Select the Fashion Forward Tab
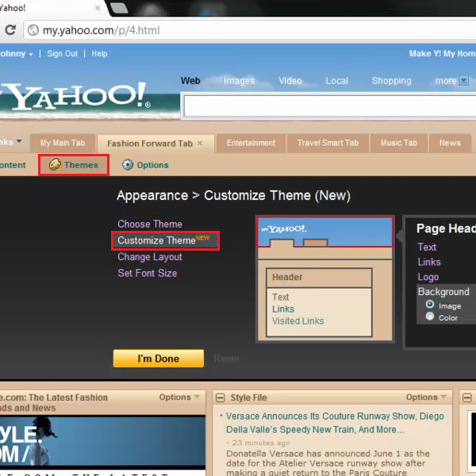 (150, 144)
